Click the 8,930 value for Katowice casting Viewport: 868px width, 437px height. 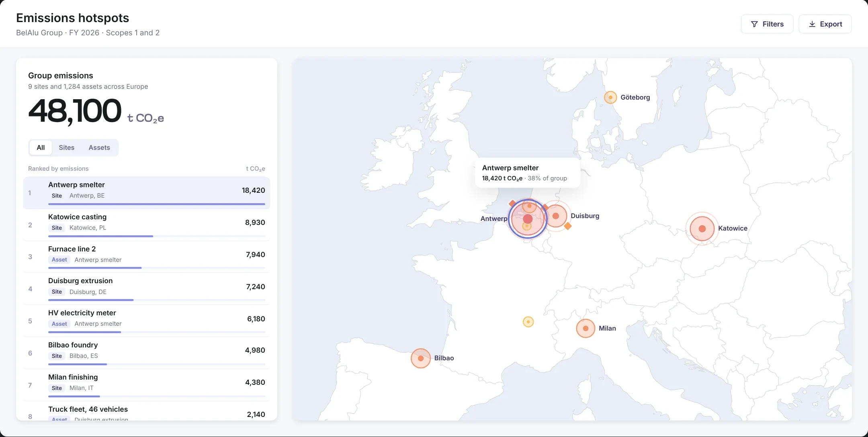(255, 223)
